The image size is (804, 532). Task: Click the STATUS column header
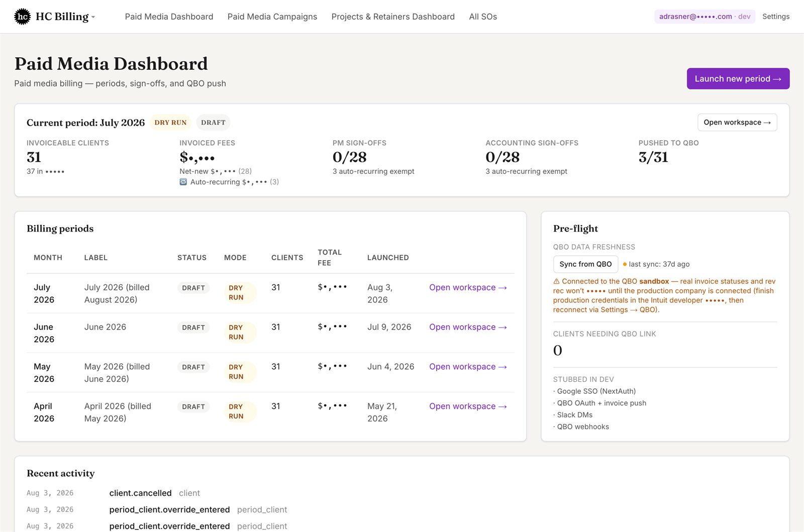tap(192, 258)
